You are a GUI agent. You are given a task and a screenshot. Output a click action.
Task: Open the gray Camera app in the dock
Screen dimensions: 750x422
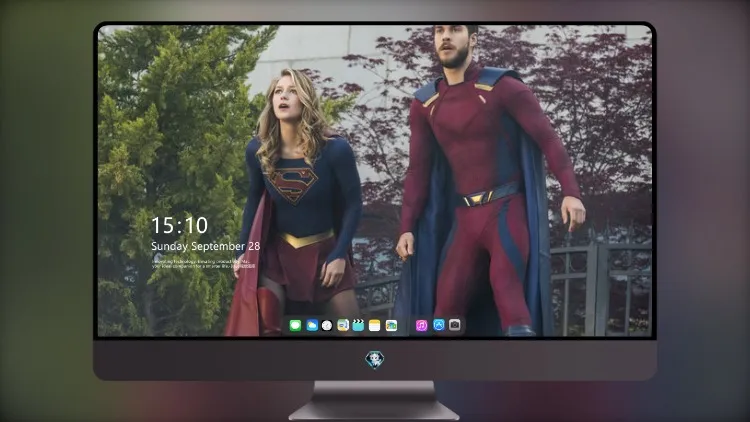coord(455,325)
